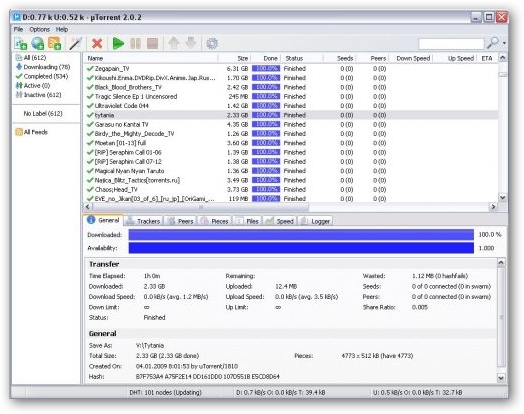The width and height of the screenshot is (524, 414).
Task: Switch to the Trackers tab
Action: click(144, 221)
